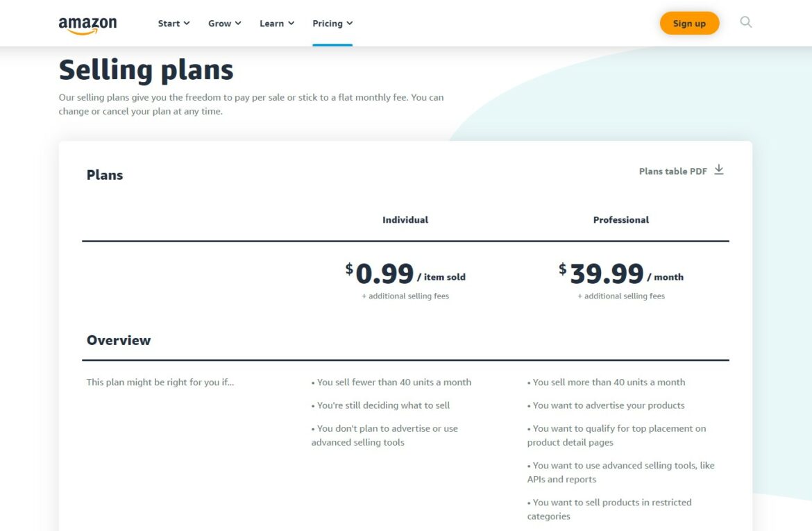Viewport: 812px width, 531px height.
Task: Select the Start menu label
Action: tap(169, 24)
